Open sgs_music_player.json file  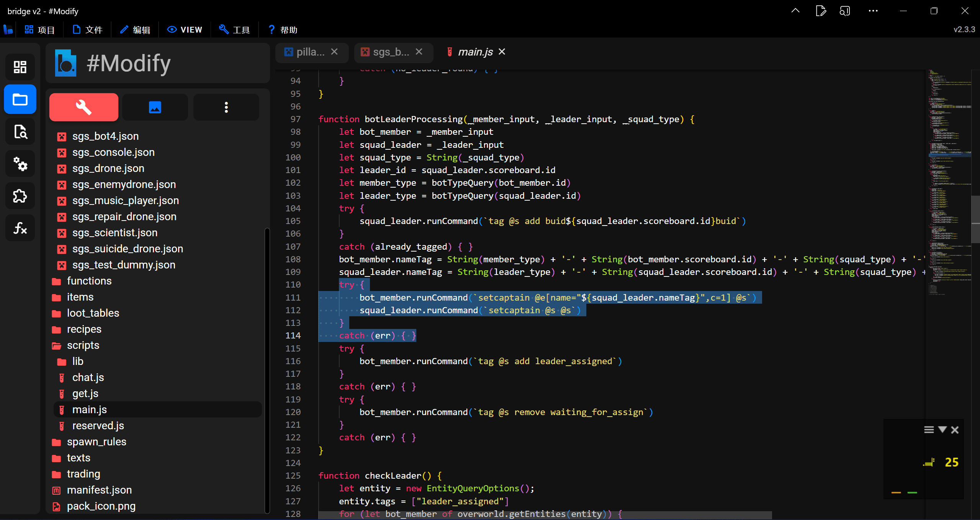[x=157, y=201]
